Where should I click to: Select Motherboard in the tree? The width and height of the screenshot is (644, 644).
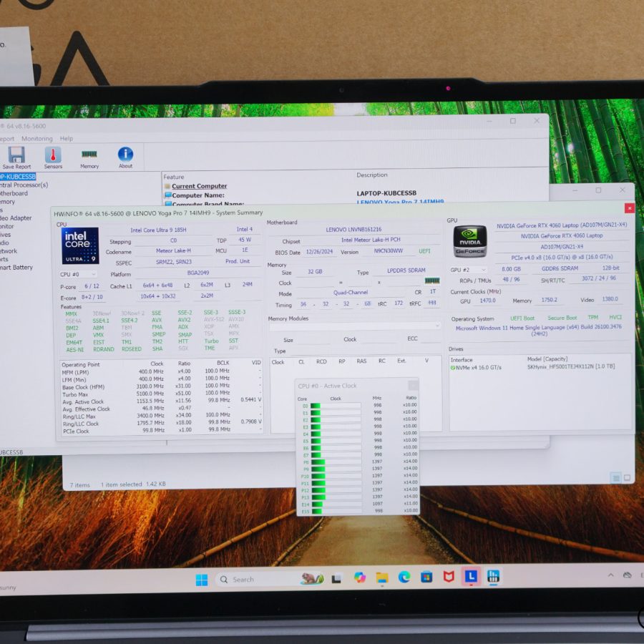[x=14, y=193]
